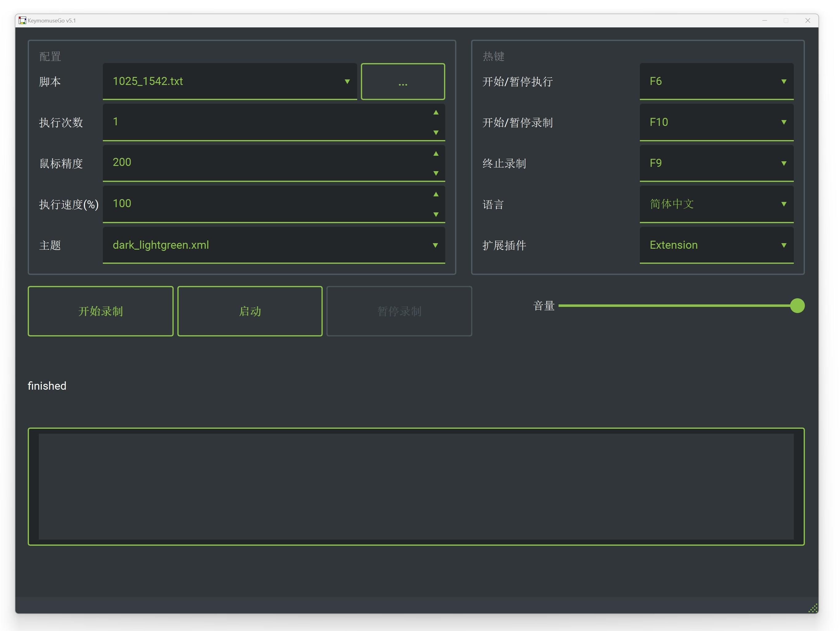Click the '...' browse script button
Screen dimensions: 840x631
coord(402,81)
